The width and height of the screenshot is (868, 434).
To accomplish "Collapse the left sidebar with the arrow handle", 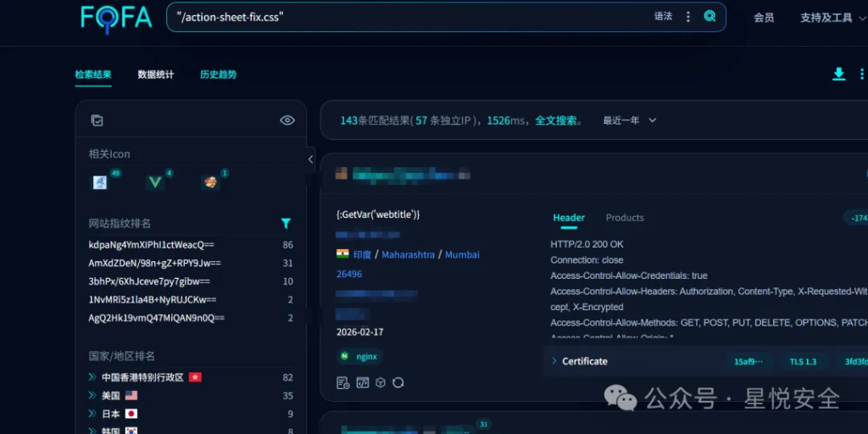I will coord(310,159).
